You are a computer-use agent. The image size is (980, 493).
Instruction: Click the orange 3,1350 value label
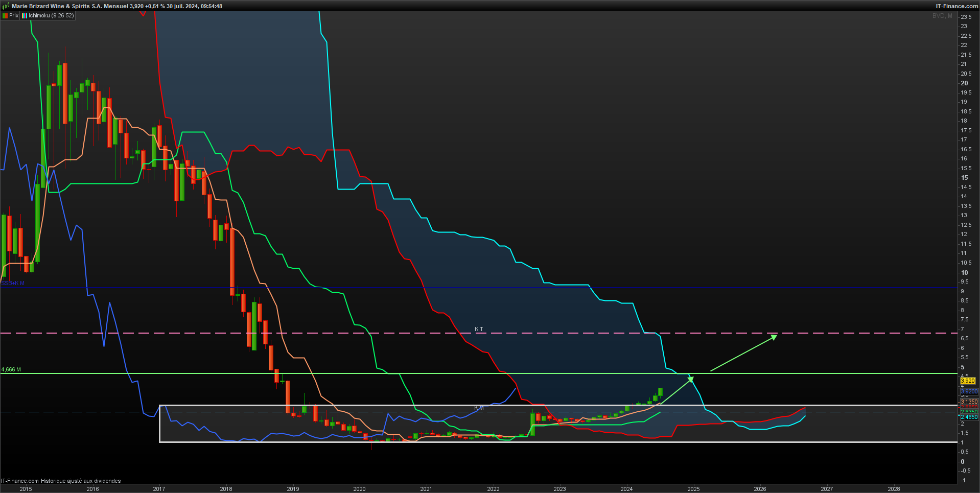click(x=969, y=402)
